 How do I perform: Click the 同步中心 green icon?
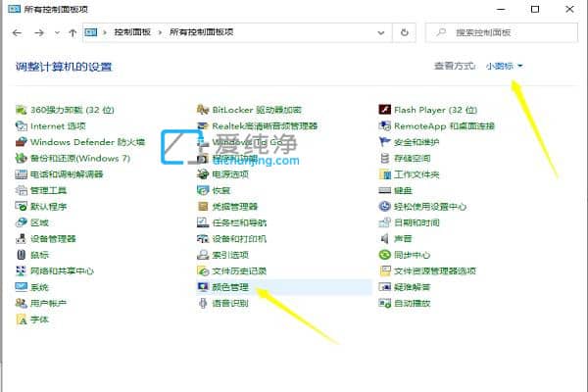pos(385,255)
